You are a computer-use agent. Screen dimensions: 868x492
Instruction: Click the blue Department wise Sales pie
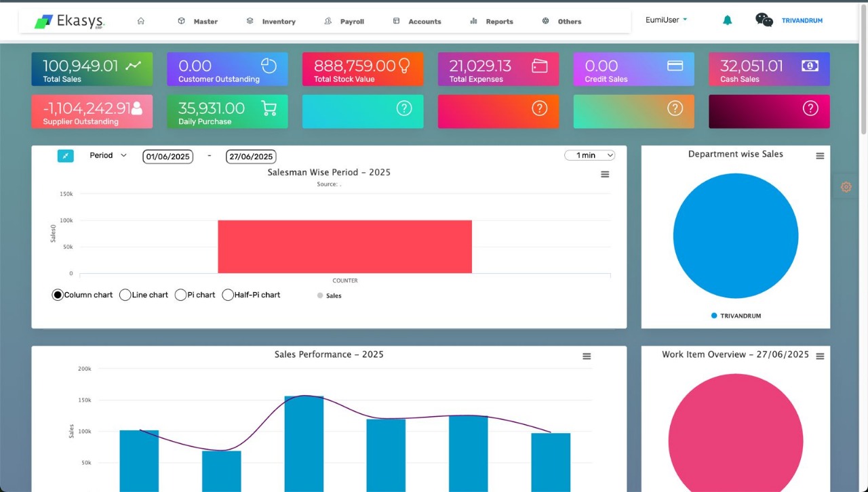(736, 236)
